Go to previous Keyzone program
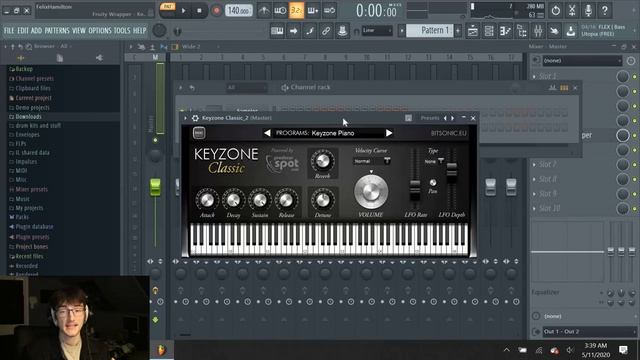The image size is (640, 360). click(267, 133)
